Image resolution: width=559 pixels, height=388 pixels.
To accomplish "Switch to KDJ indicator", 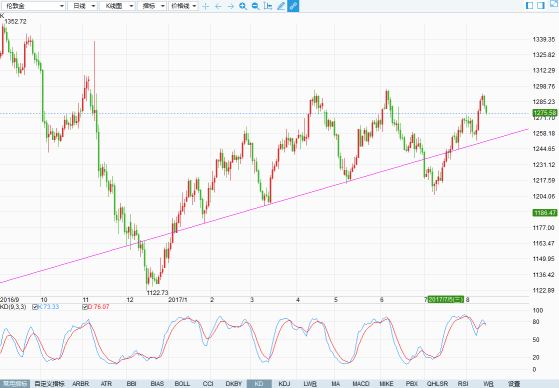I will coord(284,384).
